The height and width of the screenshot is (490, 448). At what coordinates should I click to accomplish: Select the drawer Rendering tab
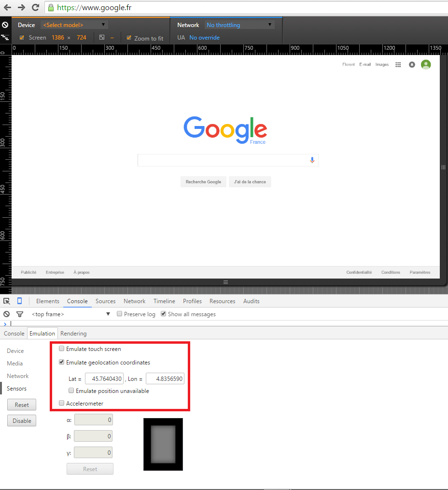click(x=73, y=334)
